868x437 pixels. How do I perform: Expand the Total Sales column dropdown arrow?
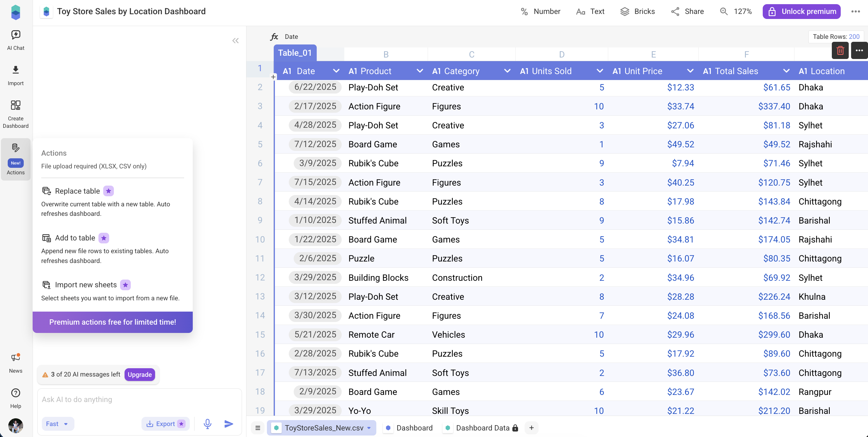coord(786,71)
